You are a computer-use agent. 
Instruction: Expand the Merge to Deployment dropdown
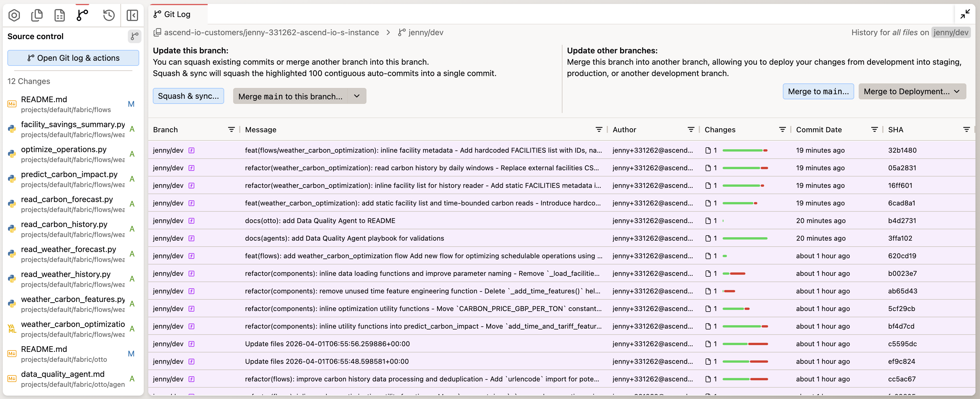[x=912, y=92]
